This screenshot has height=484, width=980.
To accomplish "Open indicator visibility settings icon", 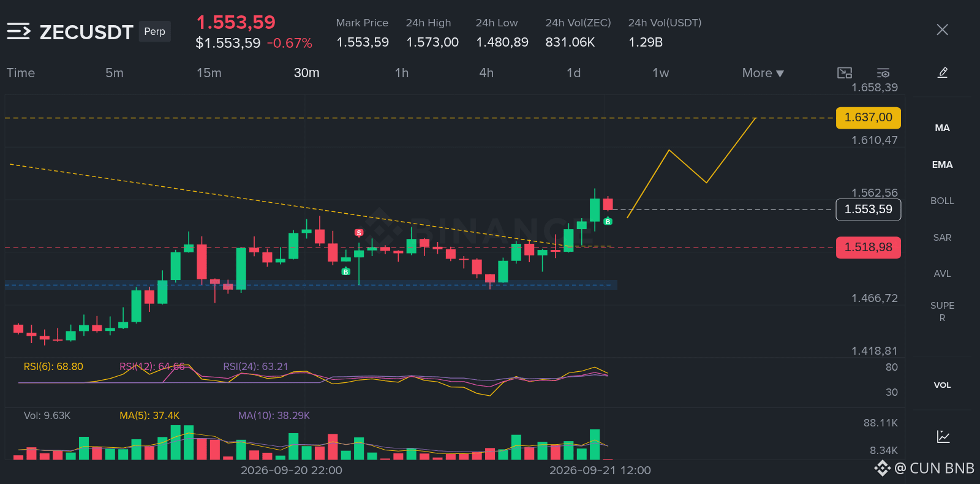I will coord(883,73).
